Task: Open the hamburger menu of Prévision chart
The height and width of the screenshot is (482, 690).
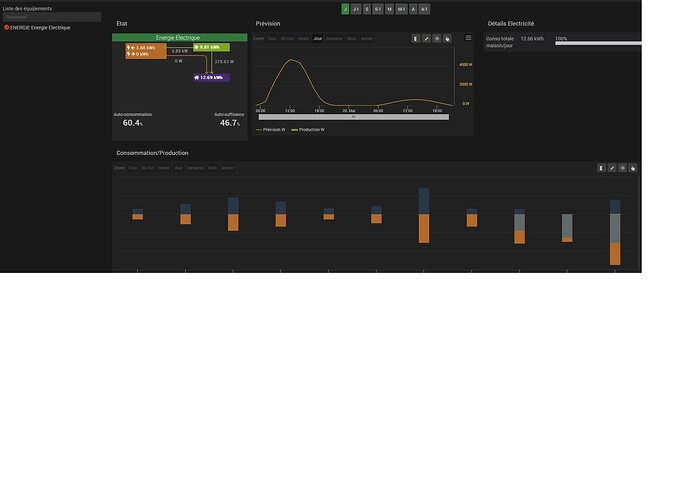Action: [468, 38]
